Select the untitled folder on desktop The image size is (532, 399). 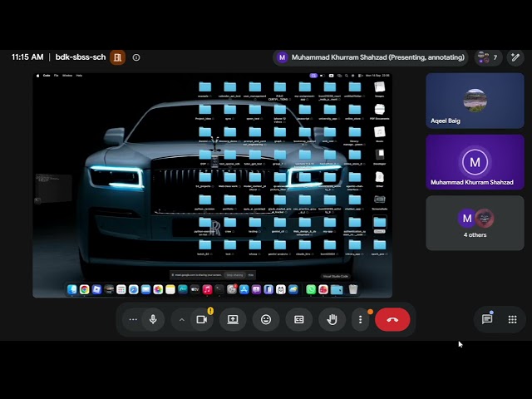355,89
